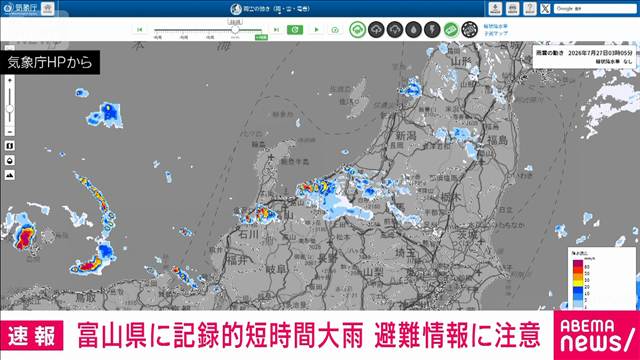Enable the lightning bolt layer icon
Viewport: 640px width, 360px height.
pyautogui.click(x=432, y=29)
